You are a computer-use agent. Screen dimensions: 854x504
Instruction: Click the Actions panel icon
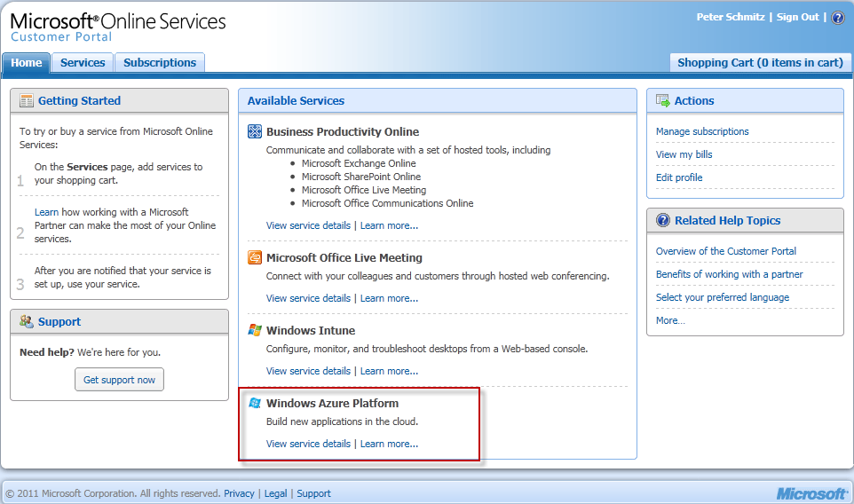[663, 100]
